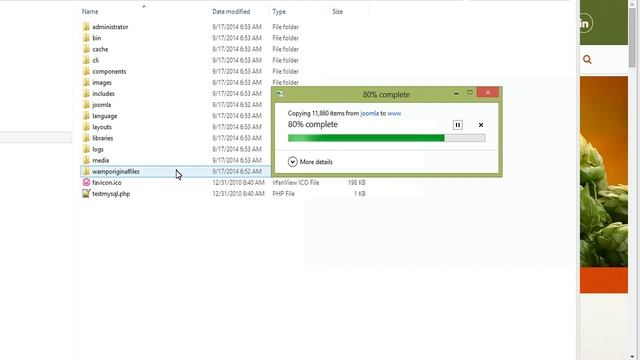Click the favicon.ico file name
640x360 pixels.
coord(107,182)
